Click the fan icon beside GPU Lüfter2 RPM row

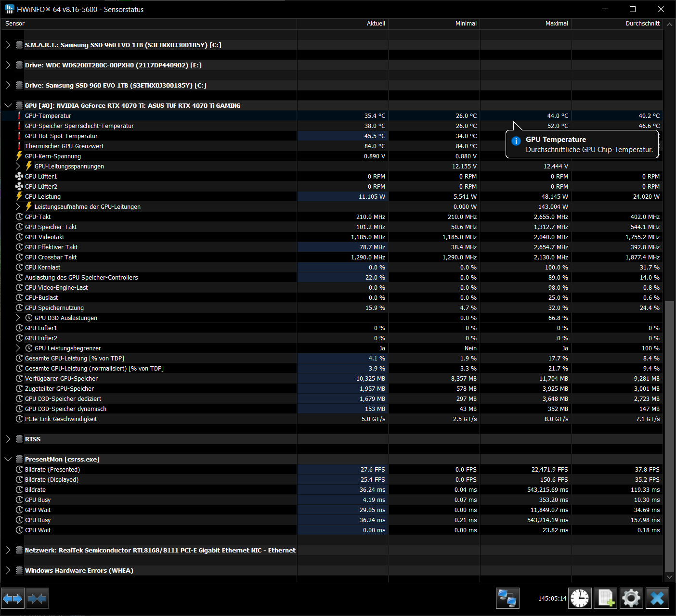19,187
